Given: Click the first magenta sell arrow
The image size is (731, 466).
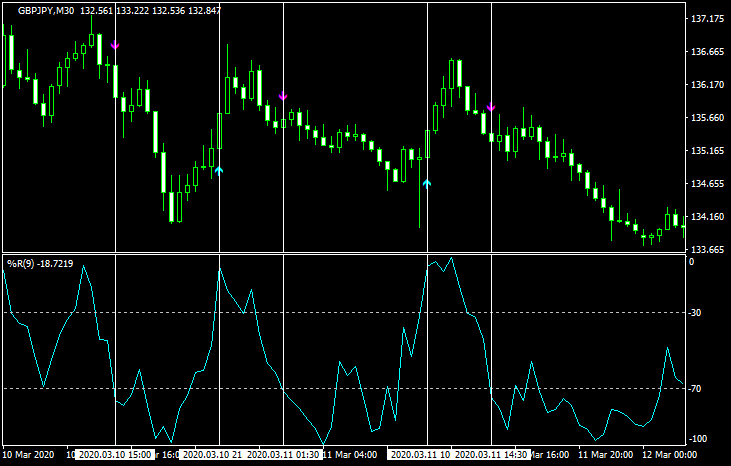Looking at the screenshot, I should (x=115, y=46).
